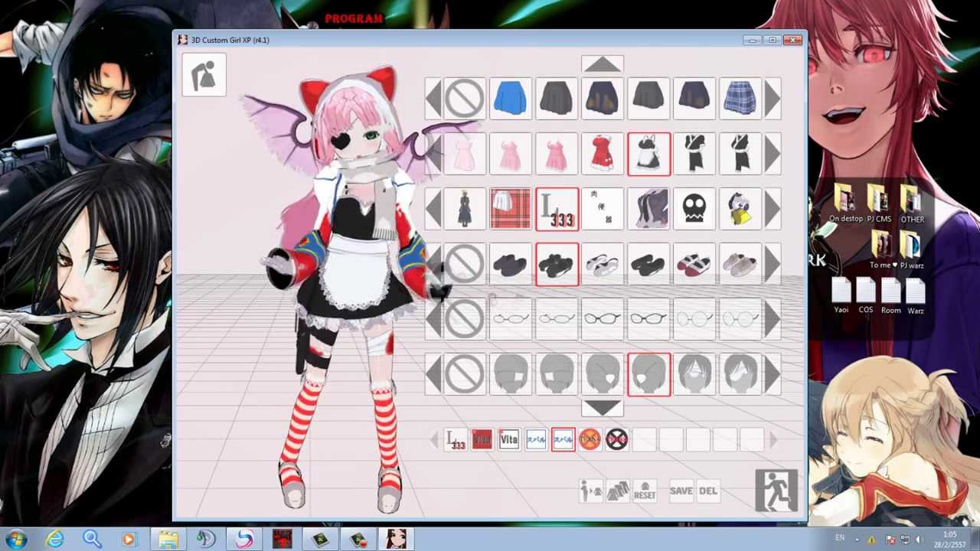Click the DEL button
Screen dimensions: 980x551
click(708, 491)
